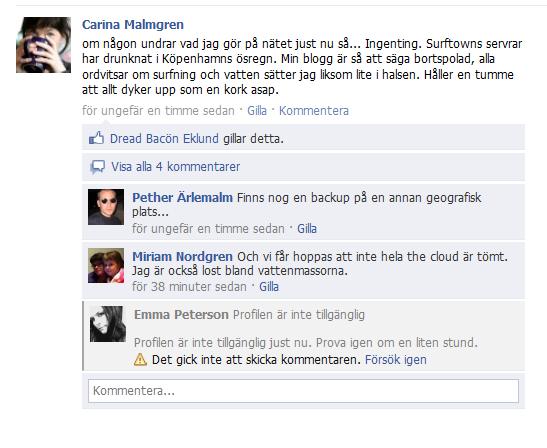Click the speech bubble comments icon
Screen dimensions: 547x448
tap(97, 167)
